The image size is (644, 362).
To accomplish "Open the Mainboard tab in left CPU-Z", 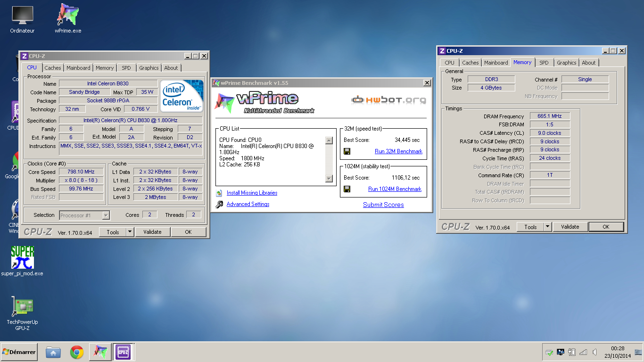I will (x=78, y=68).
